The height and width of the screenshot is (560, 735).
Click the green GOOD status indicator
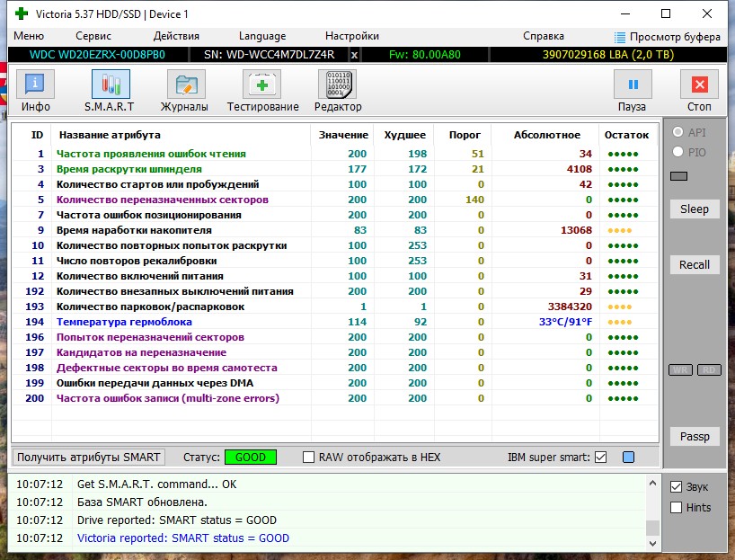pyautogui.click(x=251, y=457)
